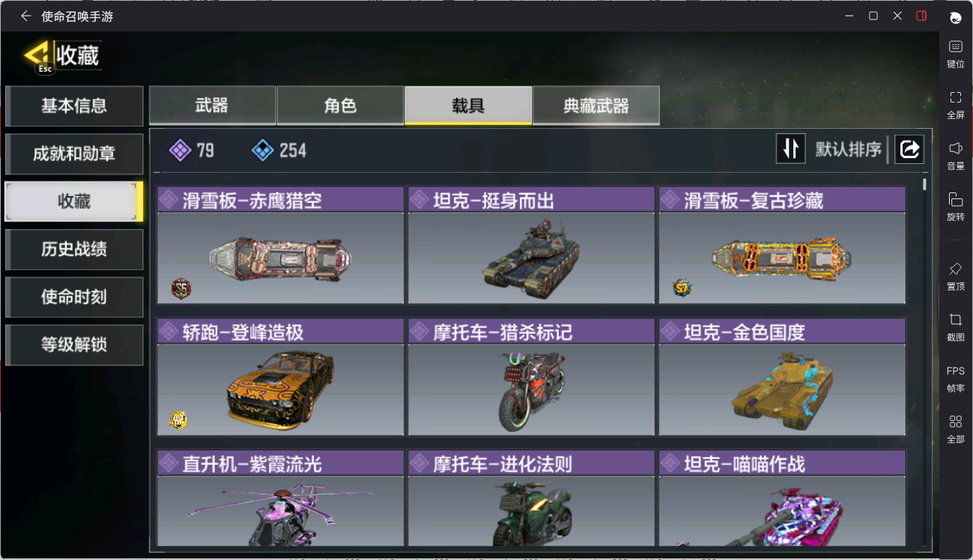Open the 默认排序 sorting dropdown

[x=848, y=150]
